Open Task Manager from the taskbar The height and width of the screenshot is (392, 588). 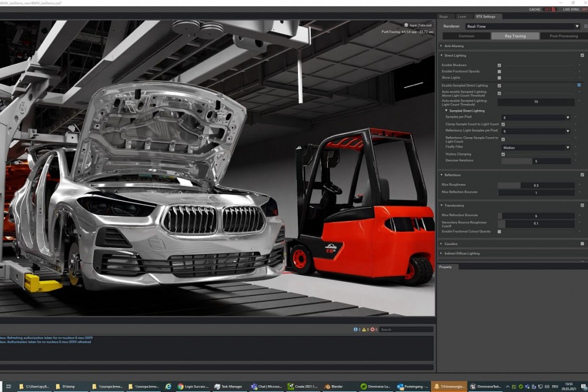[228, 386]
